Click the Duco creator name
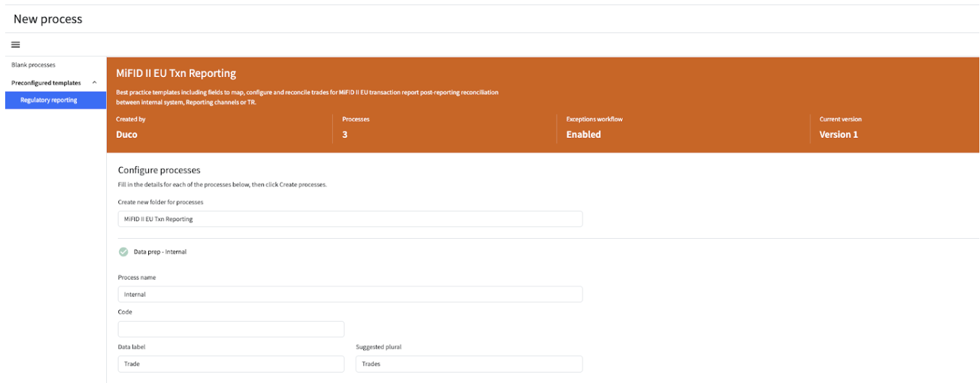This screenshot has height=383, width=980. pos(127,135)
